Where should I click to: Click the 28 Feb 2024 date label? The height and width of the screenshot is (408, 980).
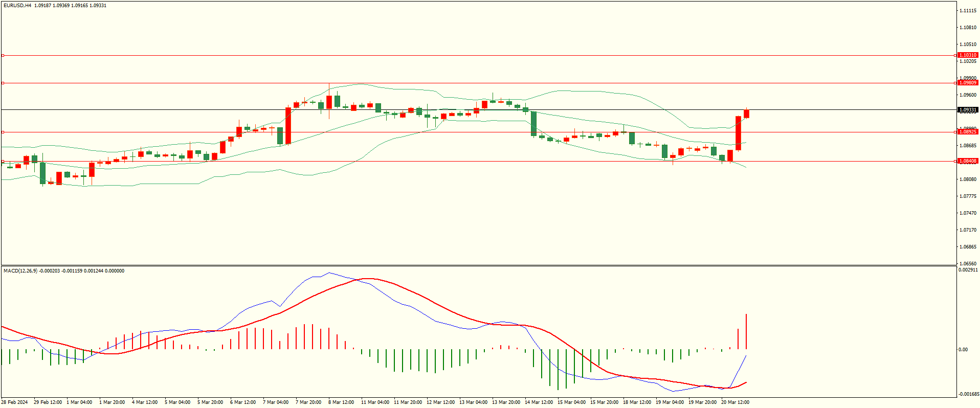[15, 402]
